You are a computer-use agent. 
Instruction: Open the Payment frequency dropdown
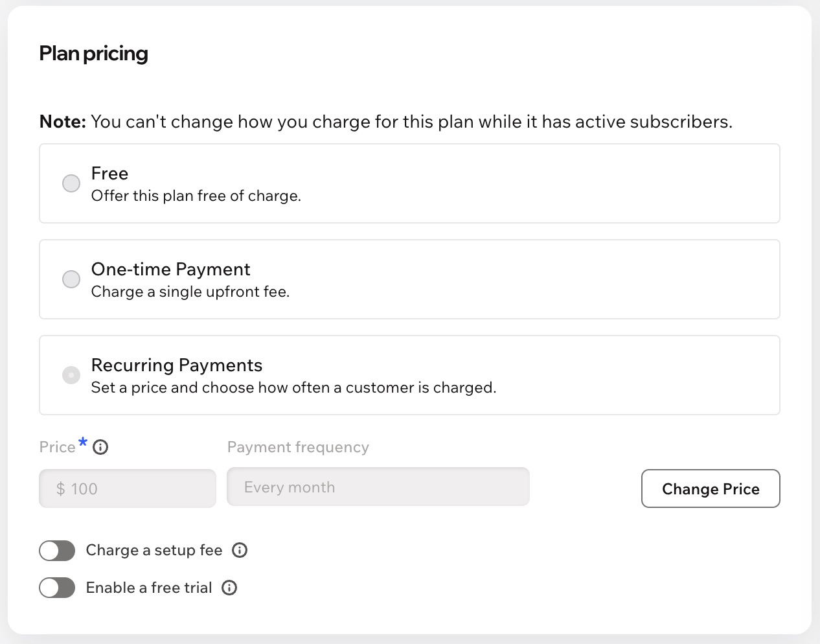click(378, 487)
